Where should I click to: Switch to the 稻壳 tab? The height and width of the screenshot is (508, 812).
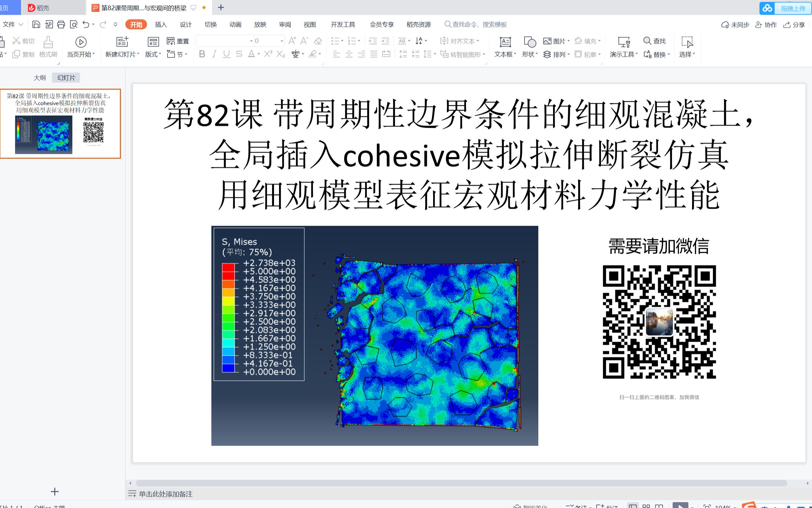pyautogui.click(x=53, y=7)
